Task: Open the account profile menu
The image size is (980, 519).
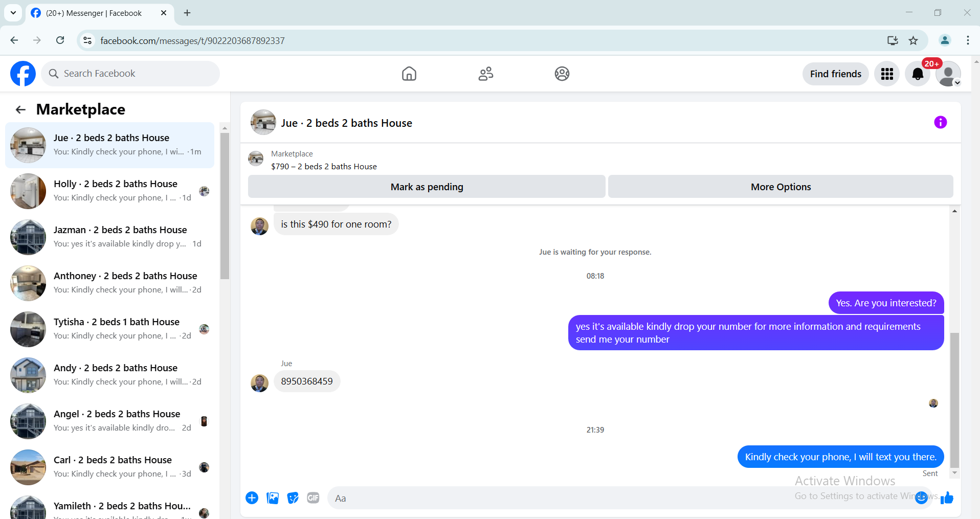Action: (948, 74)
